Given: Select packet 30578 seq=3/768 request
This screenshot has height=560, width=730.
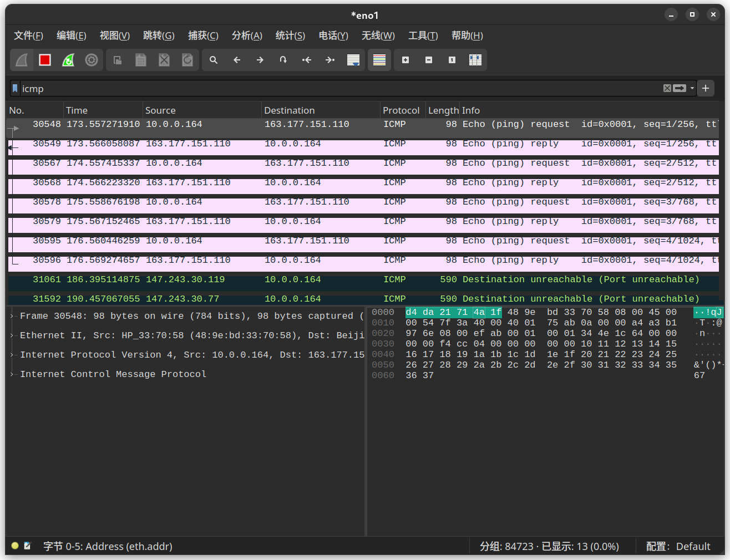Looking at the screenshot, I should pyautogui.click(x=363, y=205).
